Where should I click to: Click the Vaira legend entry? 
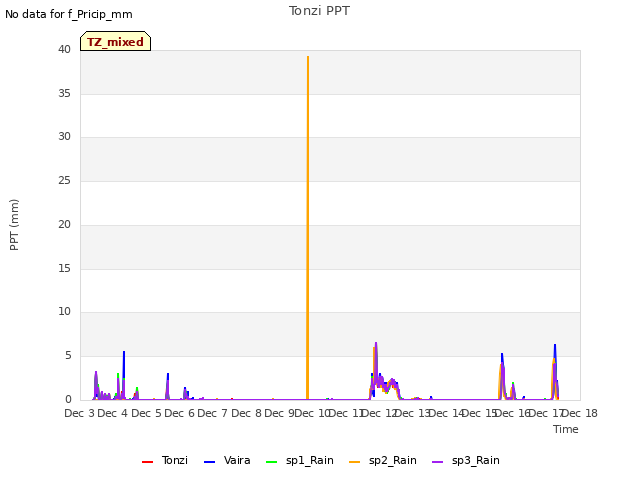227,460
